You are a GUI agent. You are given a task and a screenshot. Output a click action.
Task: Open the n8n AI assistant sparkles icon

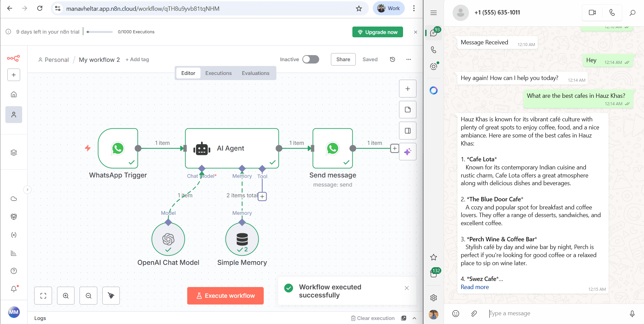pyautogui.click(x=408, y=152)
